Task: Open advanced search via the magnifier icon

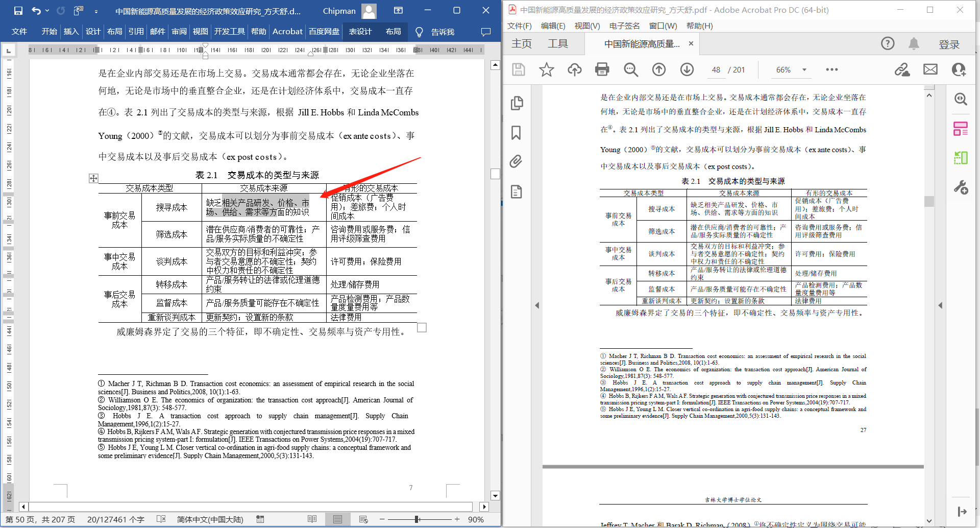Action: 631,69
